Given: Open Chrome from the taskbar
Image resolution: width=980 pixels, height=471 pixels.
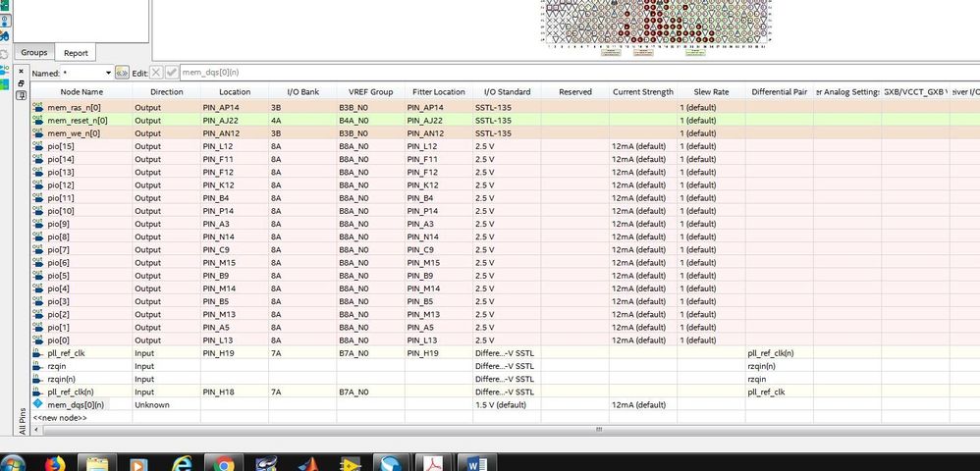Looking at the screenshot, I should pos(223,463).
